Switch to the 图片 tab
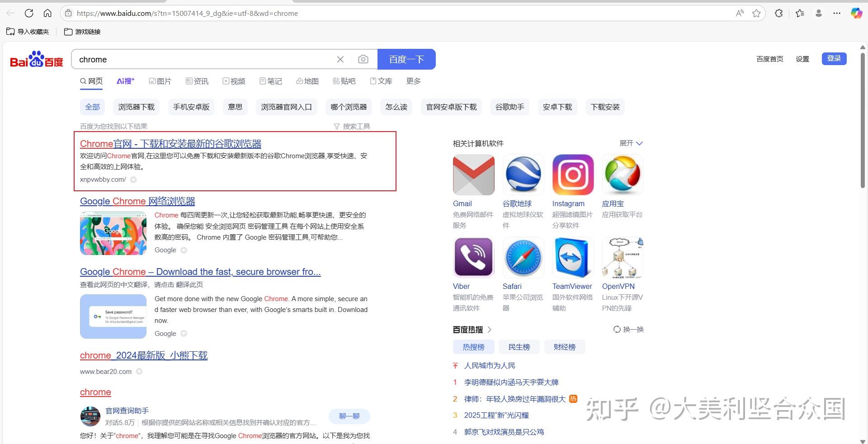The height and width of the screenshot is (444, 868). (x=160, y=81)
